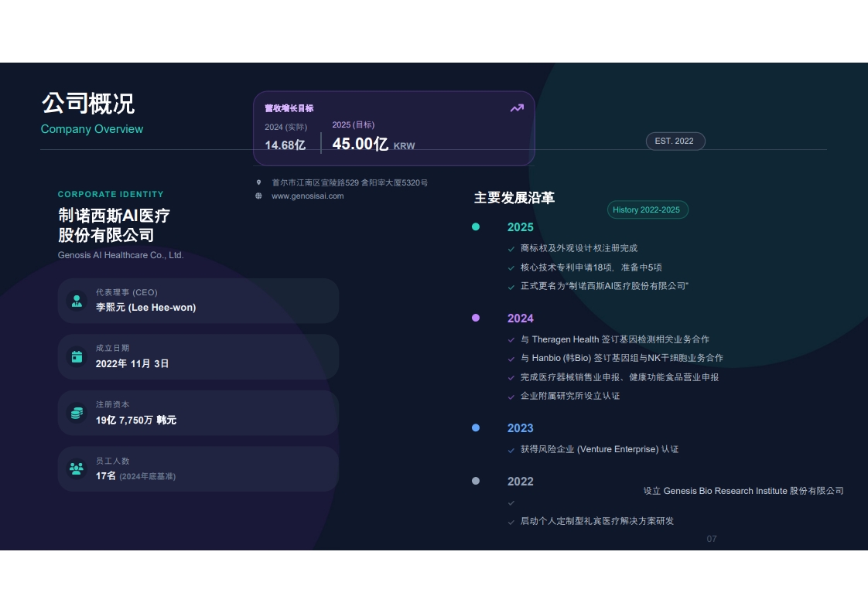Screen dimensions: 868x613
Task: Click the checkmark beside 核心技术专利申请18项
Action: tap(511, 267)
